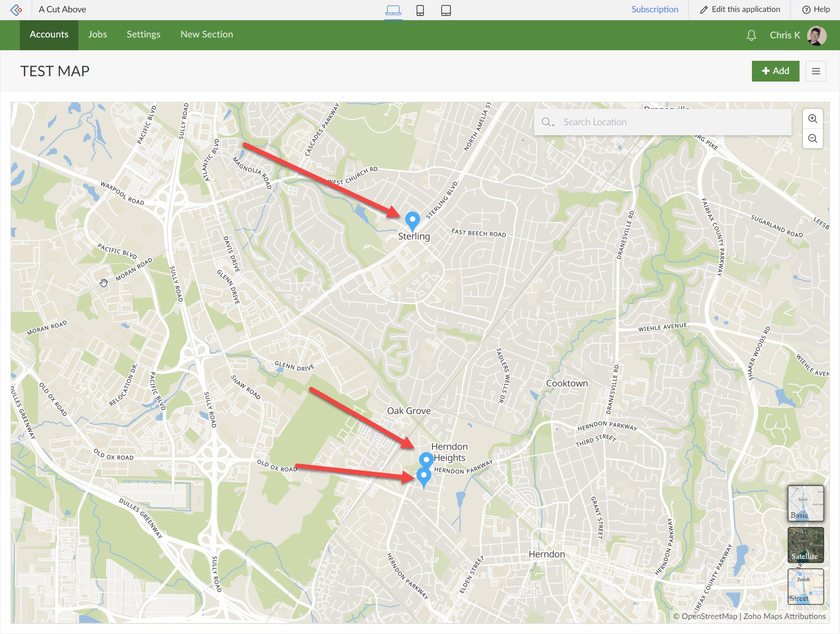Open Chris K profile avatar
Screen dimensions: 840x634
pos(817,35)
